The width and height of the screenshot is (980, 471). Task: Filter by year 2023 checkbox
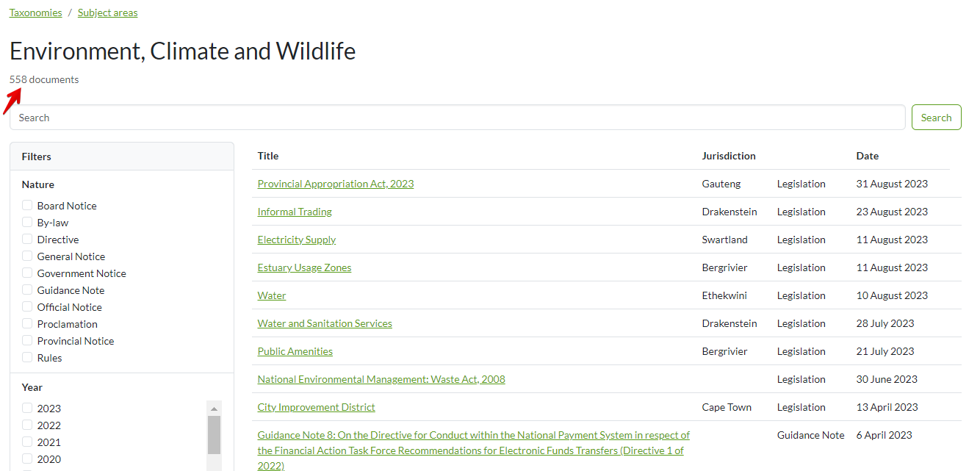coord(27,409)
